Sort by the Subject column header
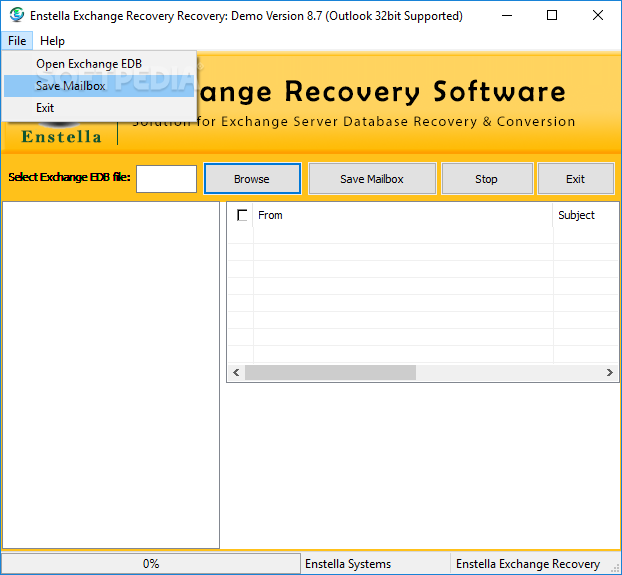 (586, 215)
